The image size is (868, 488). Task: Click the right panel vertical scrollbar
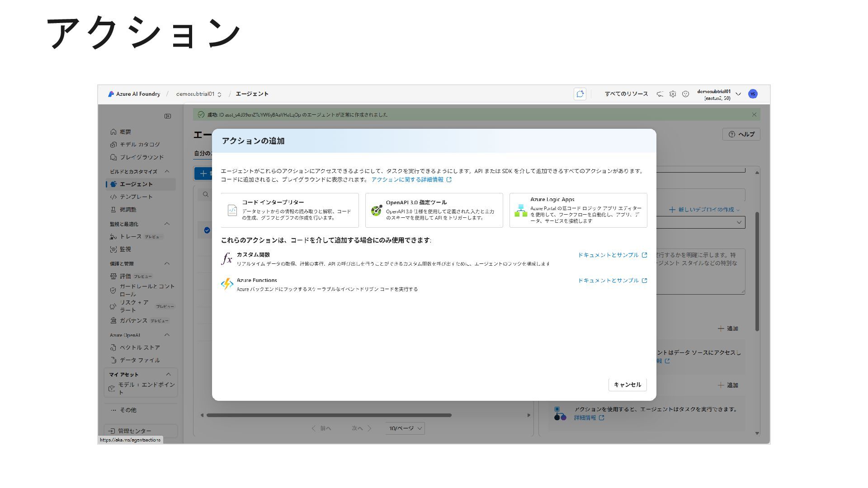pyautogui.click(x=757, y=271)
